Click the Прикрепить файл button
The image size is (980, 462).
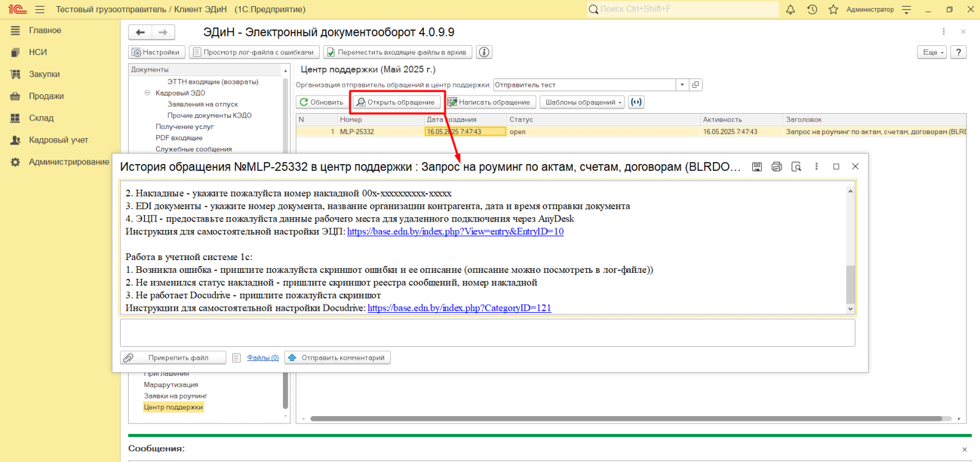[x=173, y=358]
